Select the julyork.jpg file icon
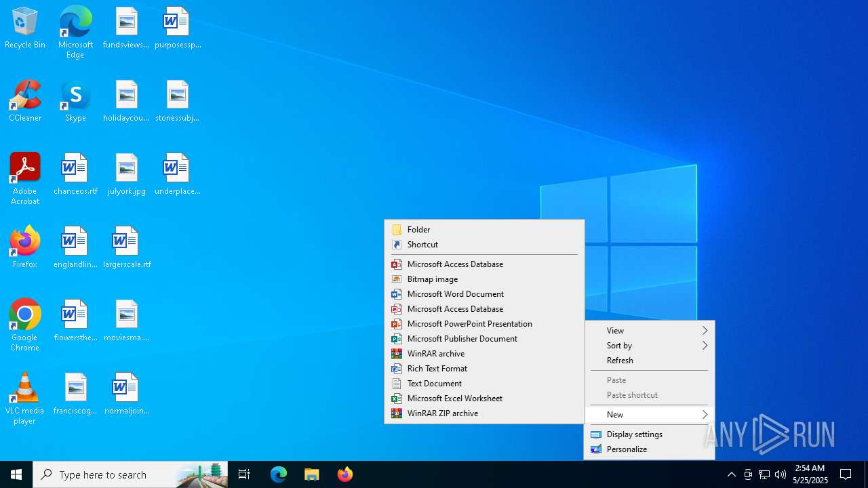This screenshot has height=488, width=868. [x=126, y=175]
